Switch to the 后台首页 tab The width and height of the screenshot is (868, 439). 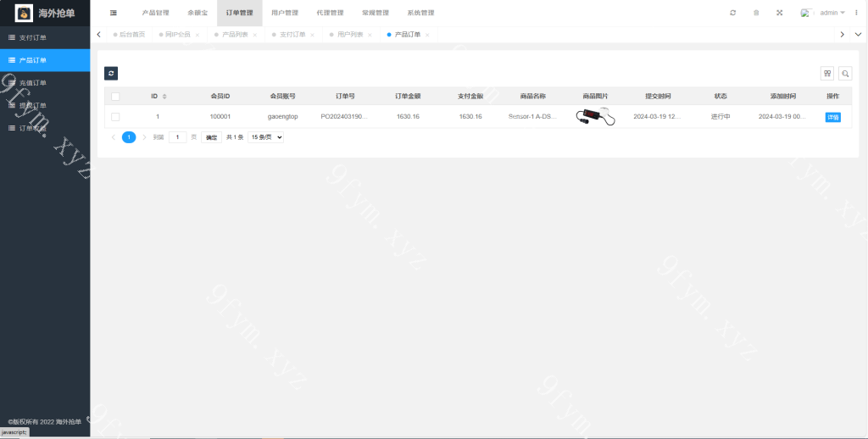(131, 34)
